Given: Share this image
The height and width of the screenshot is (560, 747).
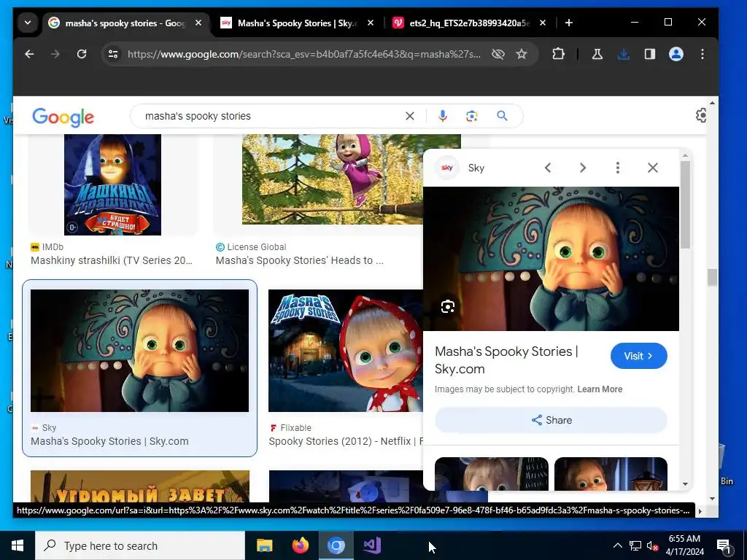Looking at the screenshot, I should coord(551,420).
